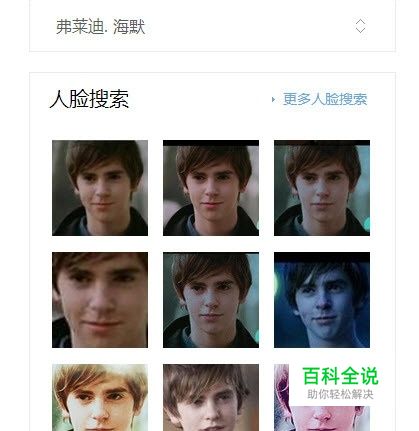Click the 弗莱迪. 海默 name text
Screen dimensions: 419x431
[x=101, y=27]
